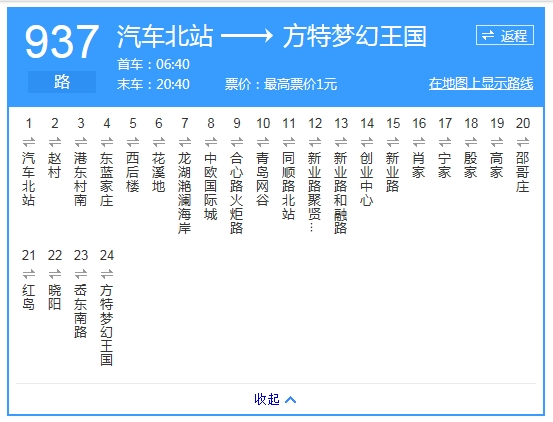
Task: Select stop name 殷家
Action: tap(470, 165)
